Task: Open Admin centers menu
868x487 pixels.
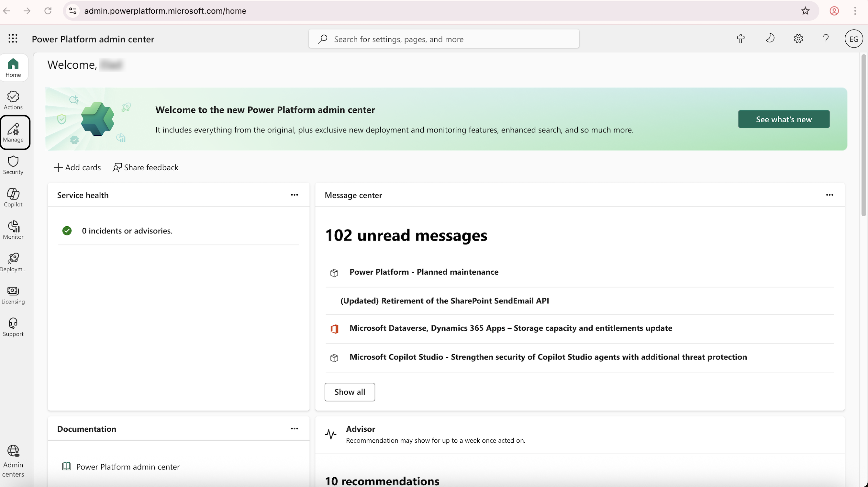Action: coord(13,460)
